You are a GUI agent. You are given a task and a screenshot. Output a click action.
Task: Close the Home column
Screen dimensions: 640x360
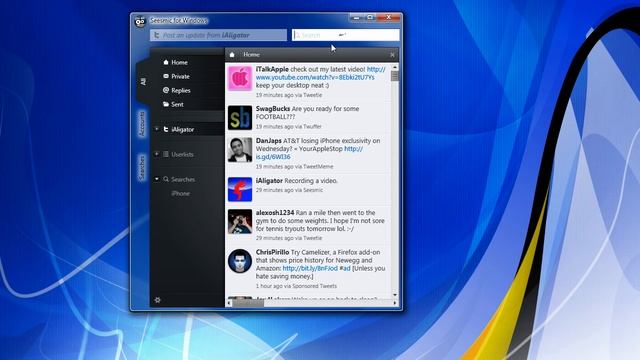(392, 55)
